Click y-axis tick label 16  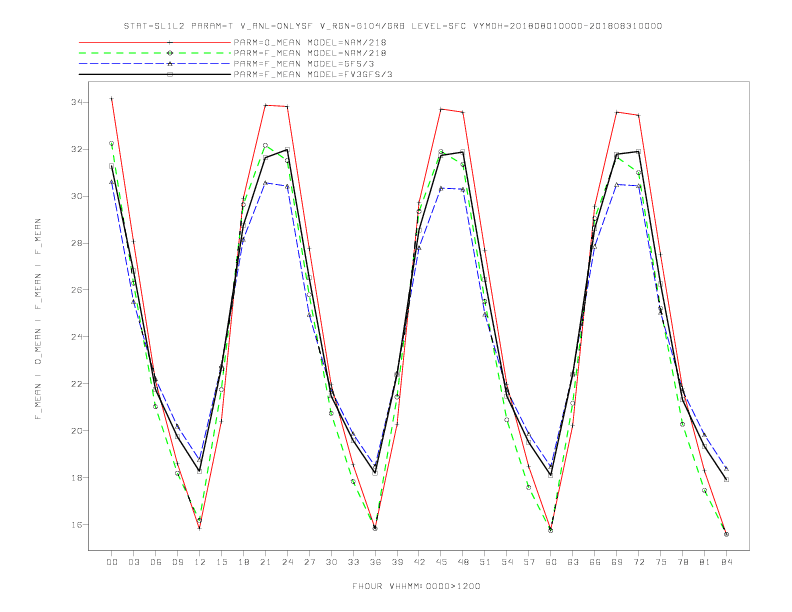[x=77, y=525]
